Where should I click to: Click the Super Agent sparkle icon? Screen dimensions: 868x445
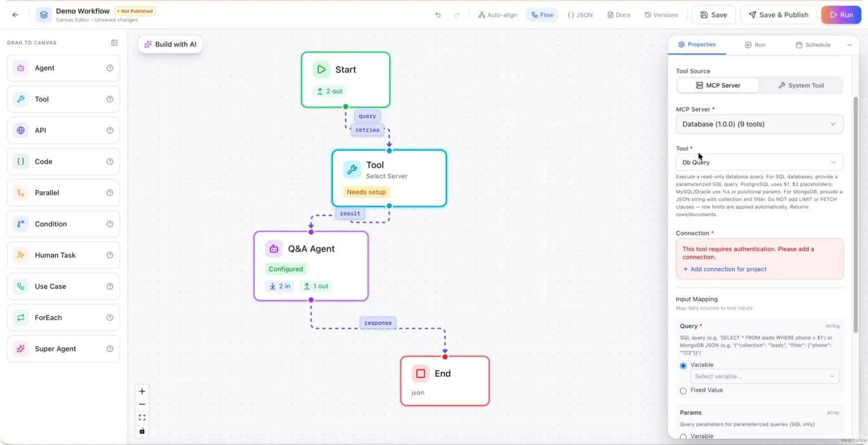[21, 349]
